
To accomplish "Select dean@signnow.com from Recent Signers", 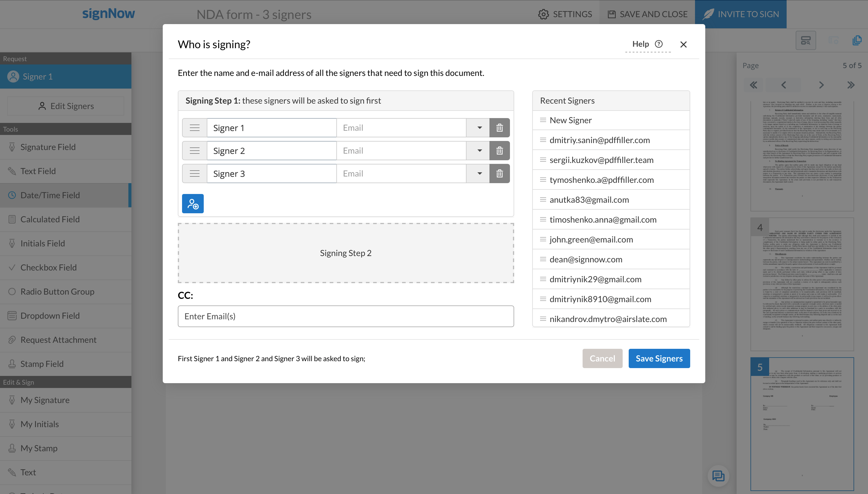I will [x=586, y=260].
